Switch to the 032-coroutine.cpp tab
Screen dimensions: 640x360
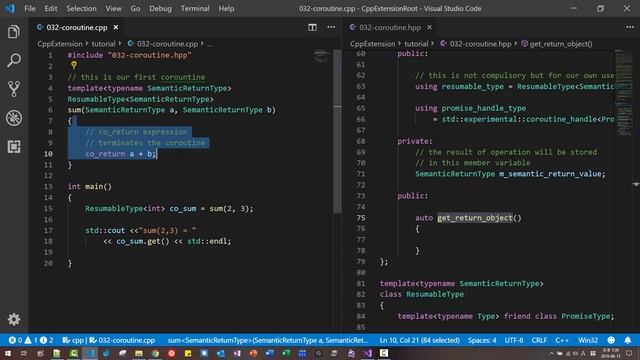[x=77, y=27]
